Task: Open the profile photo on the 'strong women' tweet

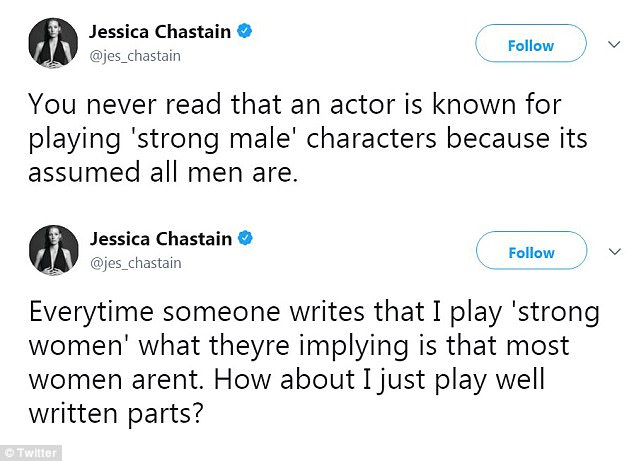Action: click(x=54, y=250)
